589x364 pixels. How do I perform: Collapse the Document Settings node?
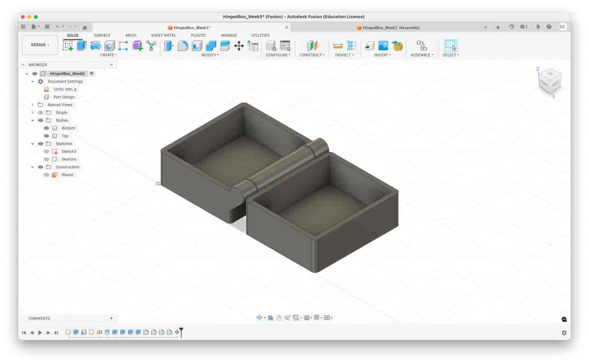pos(33,81)
